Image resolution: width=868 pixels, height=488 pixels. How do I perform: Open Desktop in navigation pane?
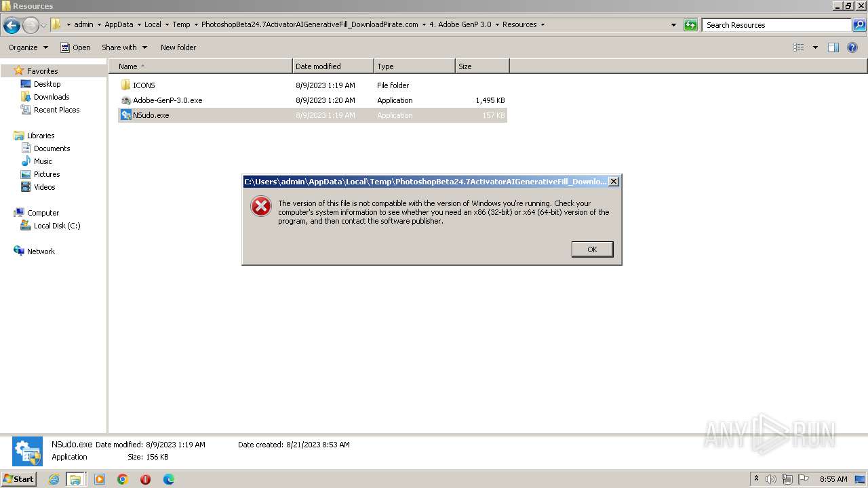[x=47, y=84]
